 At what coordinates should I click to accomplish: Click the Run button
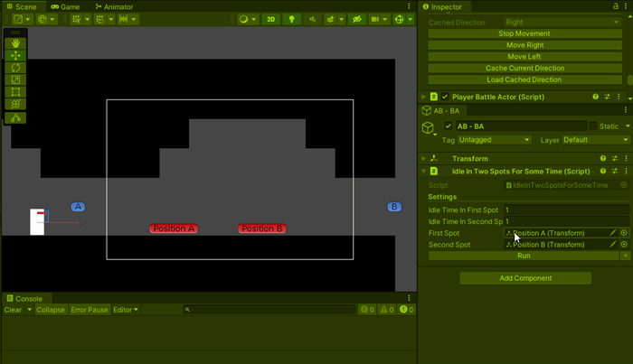point(524,256)
